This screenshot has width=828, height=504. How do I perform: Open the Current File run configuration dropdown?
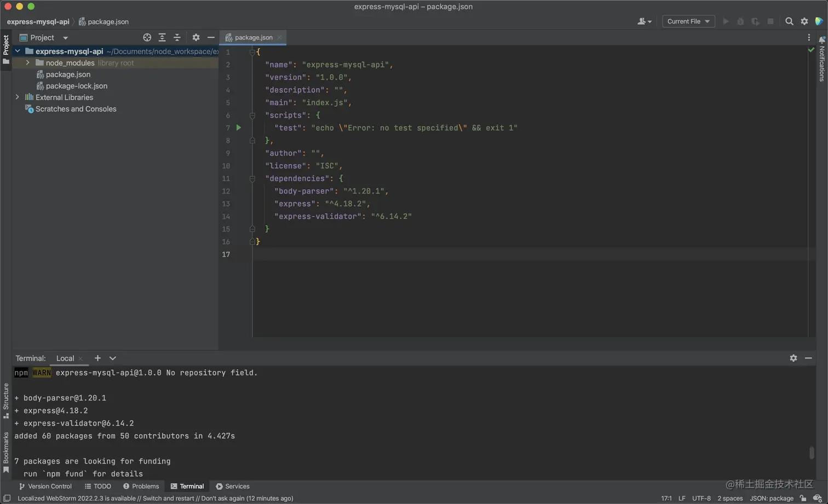[x=688, y=21]
